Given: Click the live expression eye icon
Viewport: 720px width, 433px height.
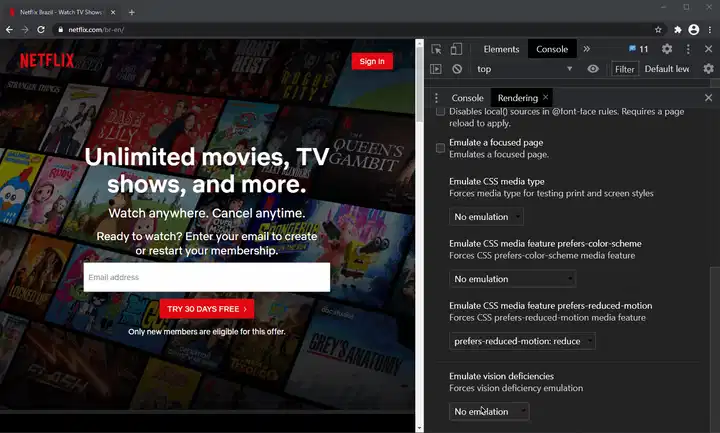Looking at the screenshot, I should tap(593, 69).
